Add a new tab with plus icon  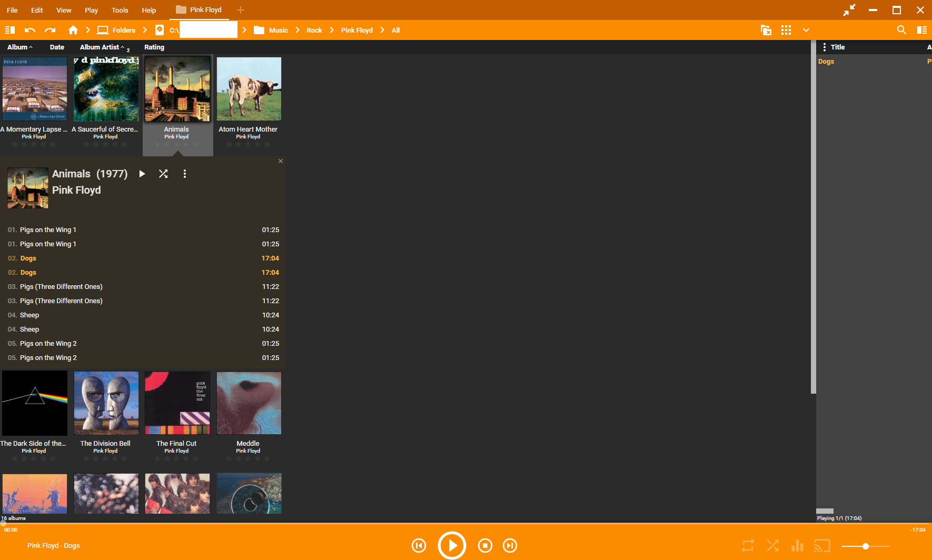point(241,10)
